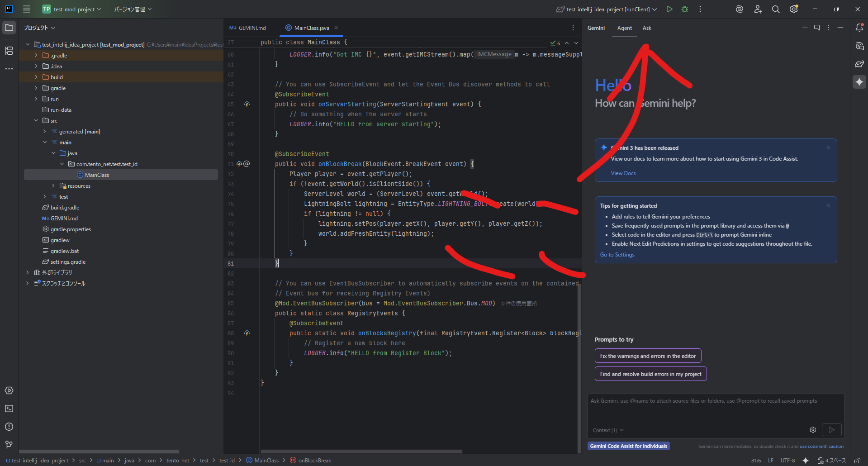The image size is (868, 466).
Task: Open the Git version control panel
Action: tap(9, 444)
